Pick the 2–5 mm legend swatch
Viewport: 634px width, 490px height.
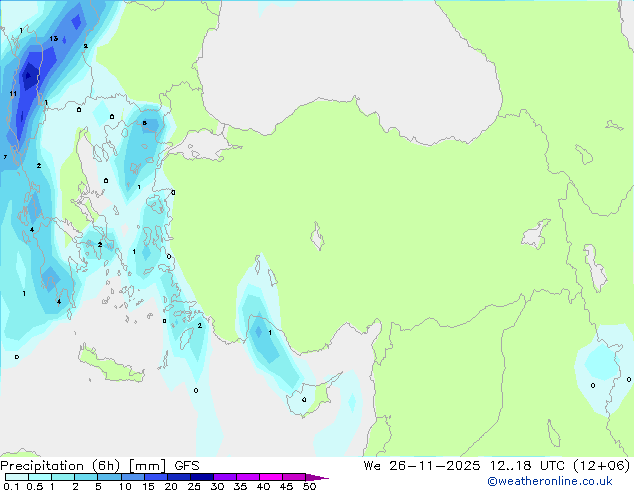tap(86, 477)
